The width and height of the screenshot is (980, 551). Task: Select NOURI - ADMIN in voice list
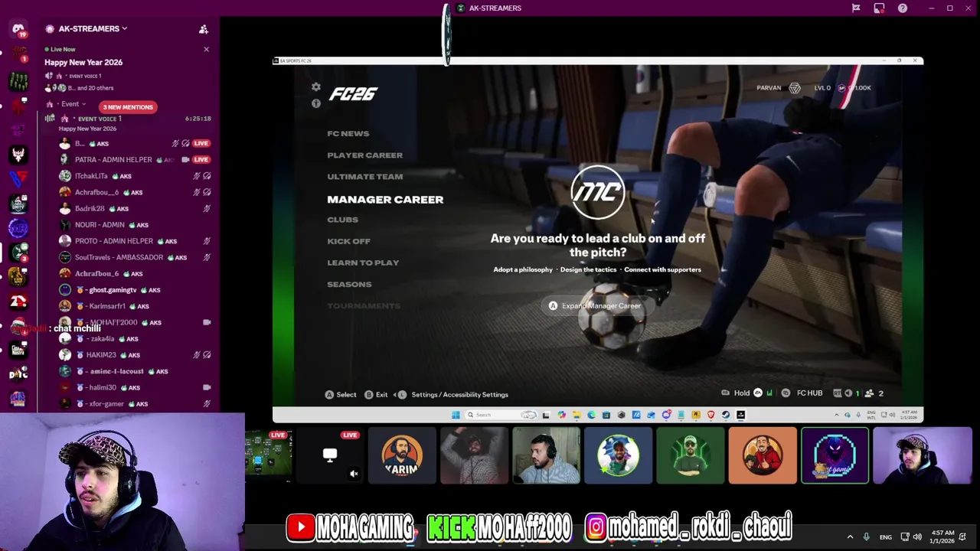coord(100,225)
